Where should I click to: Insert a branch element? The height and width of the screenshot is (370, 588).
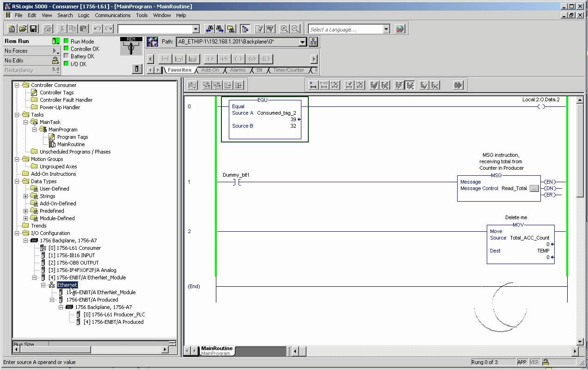[179, 59]
